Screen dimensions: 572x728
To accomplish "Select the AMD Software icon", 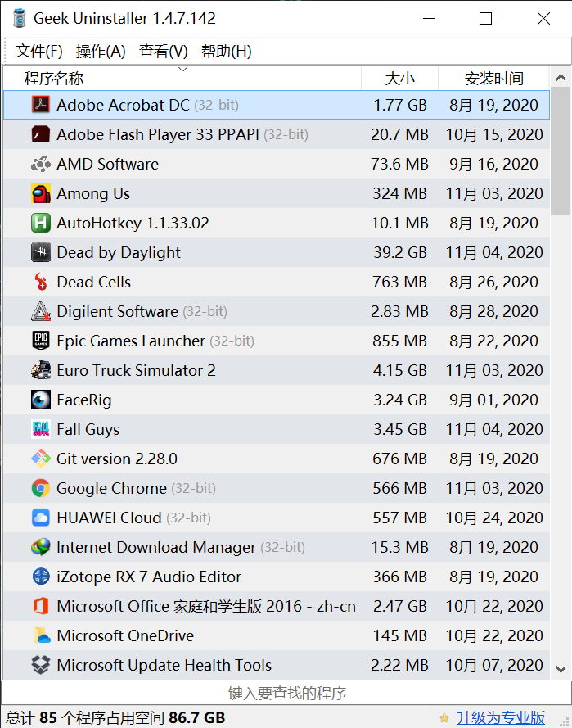I will pyautogui.click(x=41, y=164).
